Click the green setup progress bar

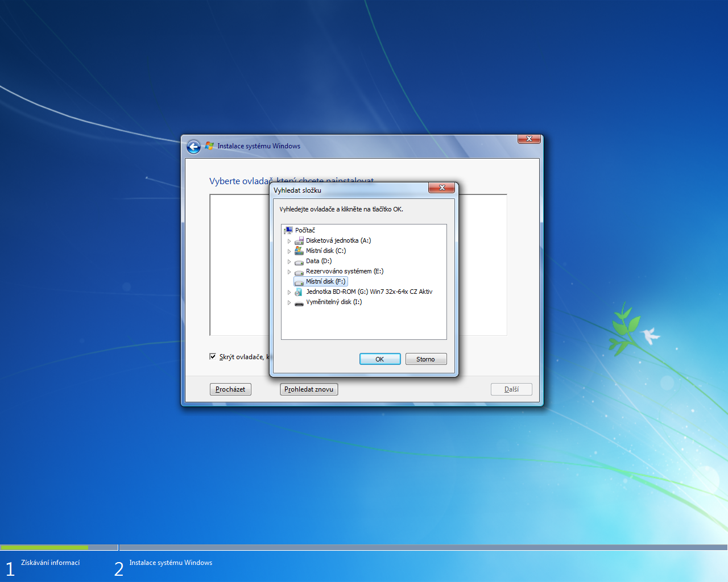pyautogui.click(x=44, y=548)
